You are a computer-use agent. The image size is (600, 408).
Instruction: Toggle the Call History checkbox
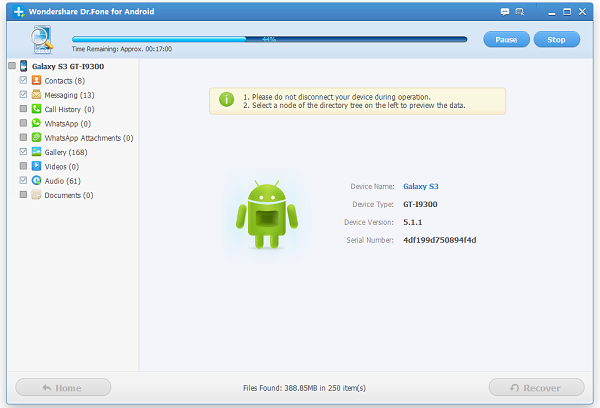pos(23,109)
